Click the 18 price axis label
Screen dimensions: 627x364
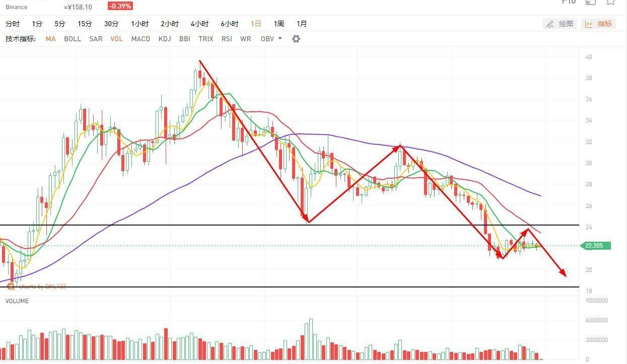(589, 291)
